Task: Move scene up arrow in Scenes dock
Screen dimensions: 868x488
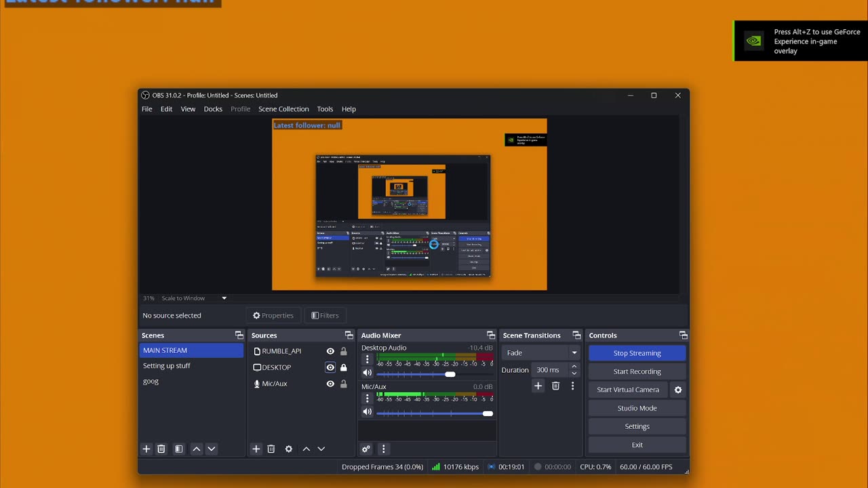Action: (x=197, y=449)
